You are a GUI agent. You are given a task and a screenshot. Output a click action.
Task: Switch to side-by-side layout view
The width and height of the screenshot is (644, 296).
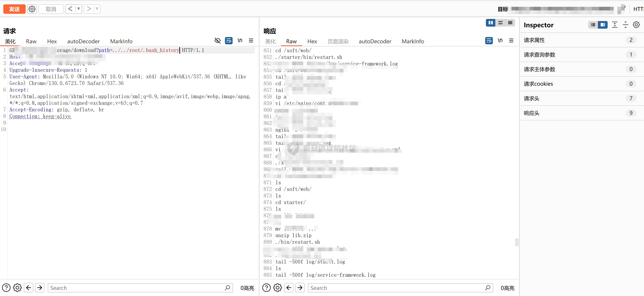491,23
